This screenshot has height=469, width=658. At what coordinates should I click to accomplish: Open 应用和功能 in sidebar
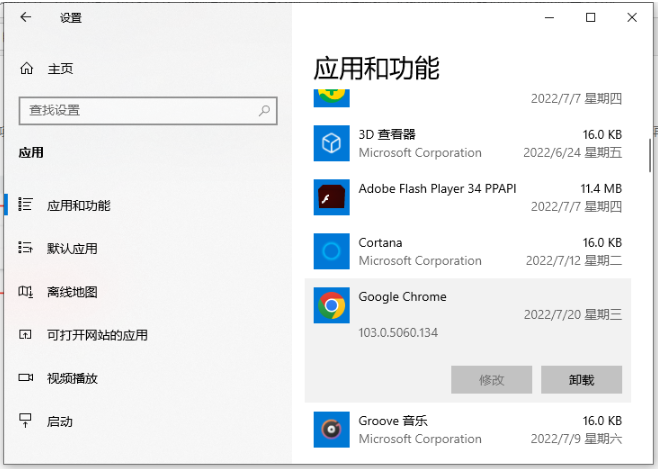(78, 206)
